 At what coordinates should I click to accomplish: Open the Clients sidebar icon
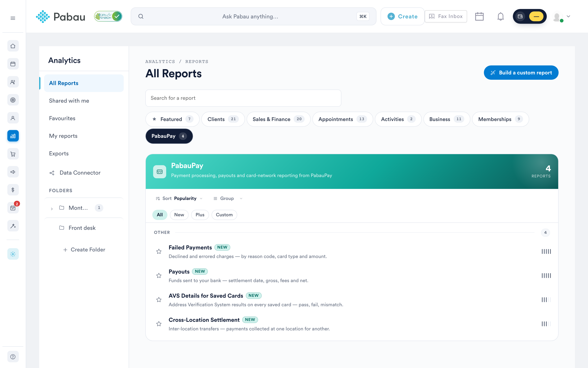(13, 82)
